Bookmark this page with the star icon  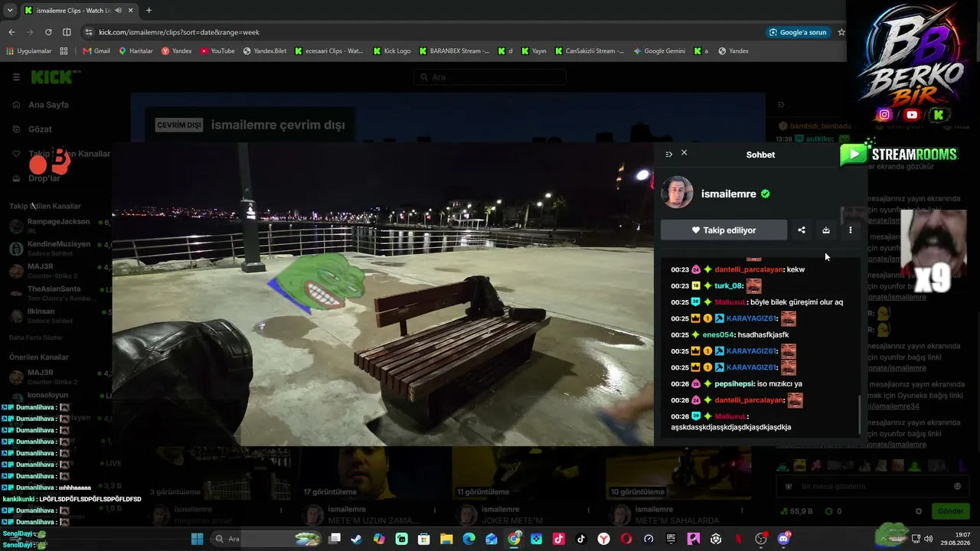841,32
